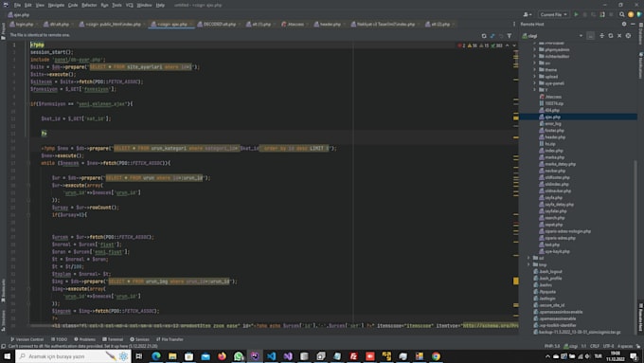644x363 pixels.
Task: Expand the phpmyadmin folder
Action: pos(535,49)
